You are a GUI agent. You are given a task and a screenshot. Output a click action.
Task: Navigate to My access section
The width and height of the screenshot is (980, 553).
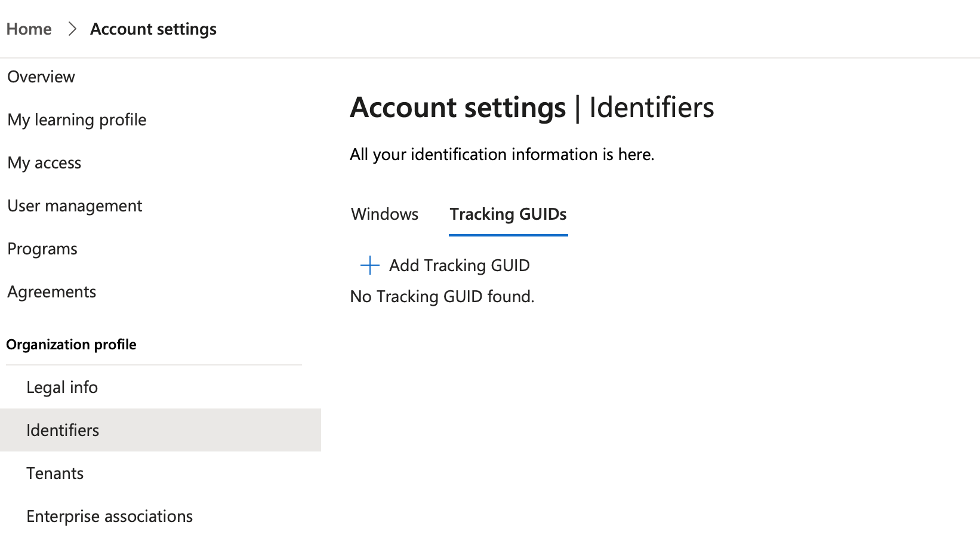[45, 163]
